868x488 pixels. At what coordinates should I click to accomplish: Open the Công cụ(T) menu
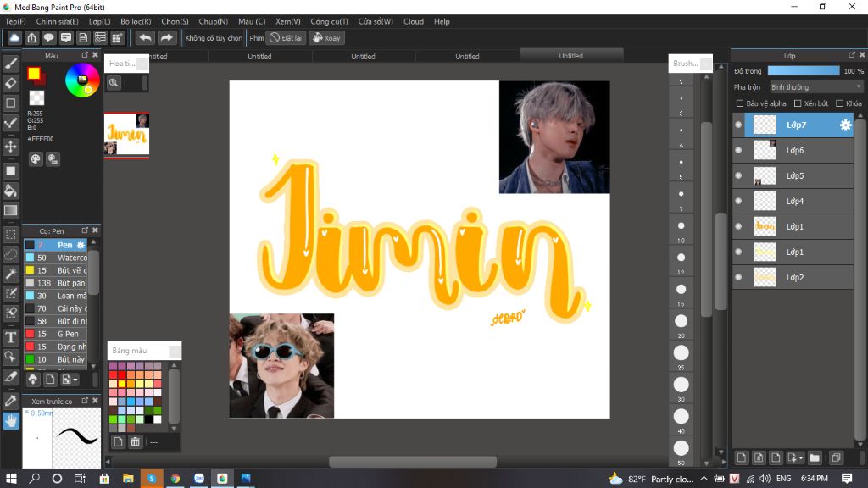click(329, 21)
